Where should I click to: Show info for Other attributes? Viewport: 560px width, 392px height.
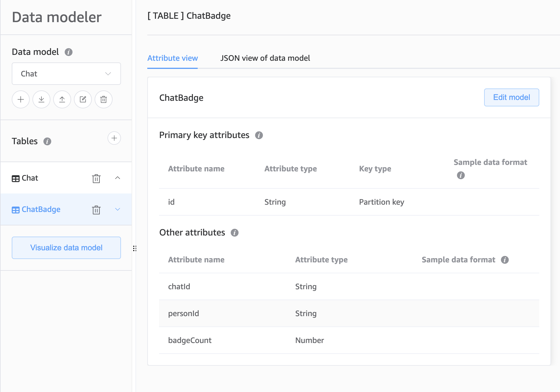(235, 233)
